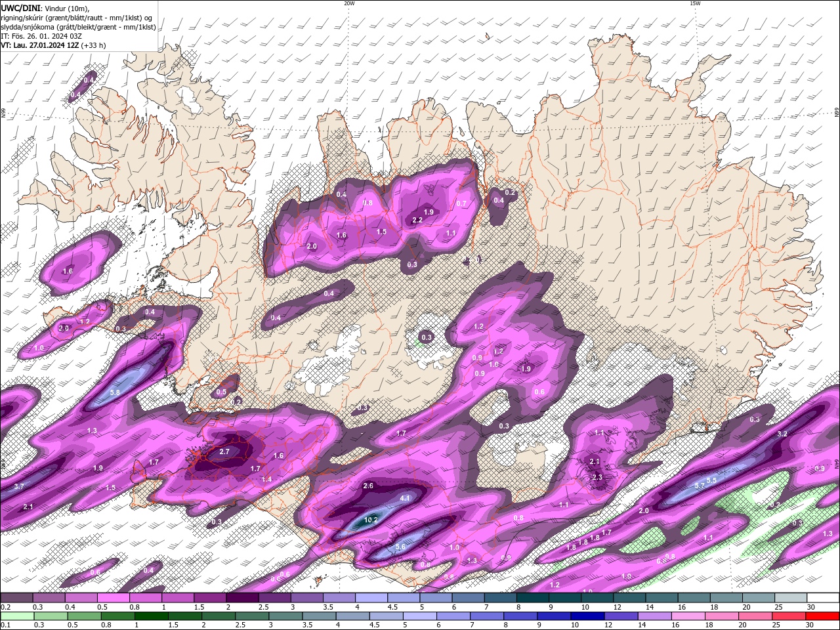Click the IT: Fös. 26. 01. 2024 03Z line
Screen dimensions: 840x630
click(41, 36)
